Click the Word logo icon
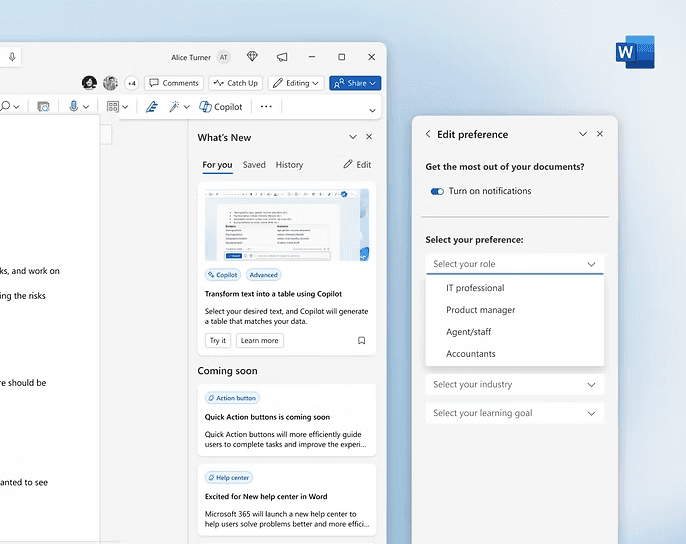The height and width of the screenshot is (544, 686). [x=635, y=52]
